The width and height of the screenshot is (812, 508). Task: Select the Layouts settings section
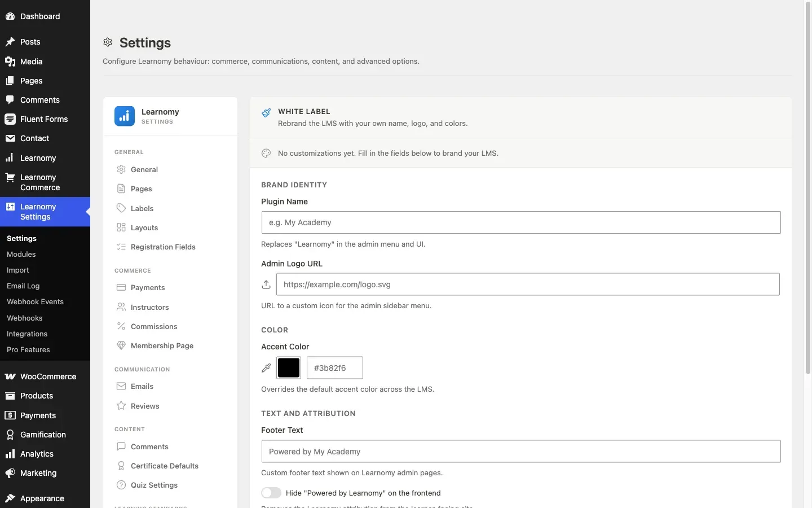coord(170,227)
